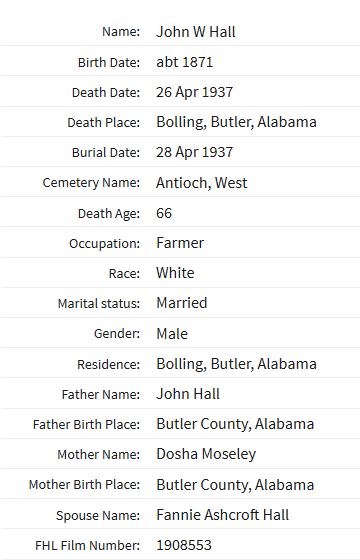This screenshot has height=560, width=360.
Task: Select the birth date abt 1871
Action: 184,62
